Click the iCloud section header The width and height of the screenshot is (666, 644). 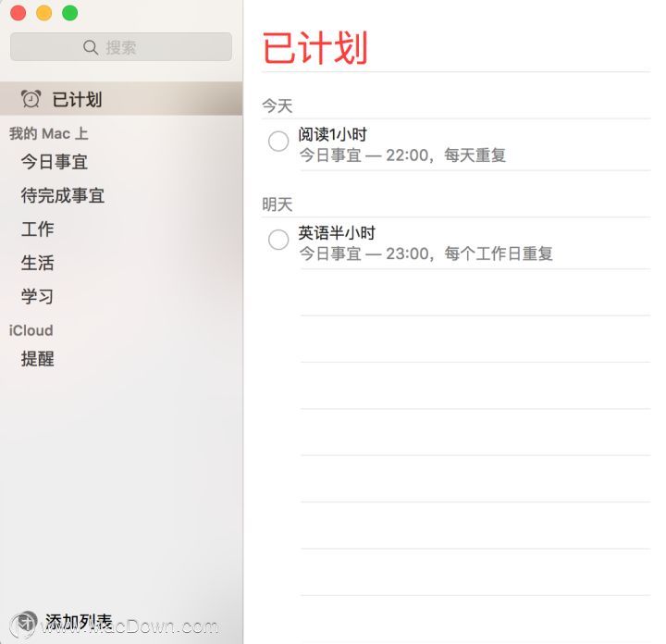31,330
